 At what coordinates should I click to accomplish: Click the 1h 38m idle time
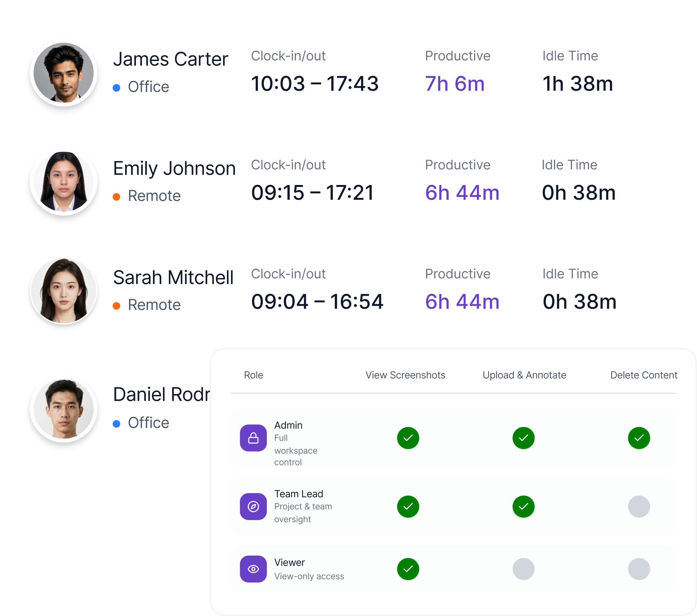578,84
